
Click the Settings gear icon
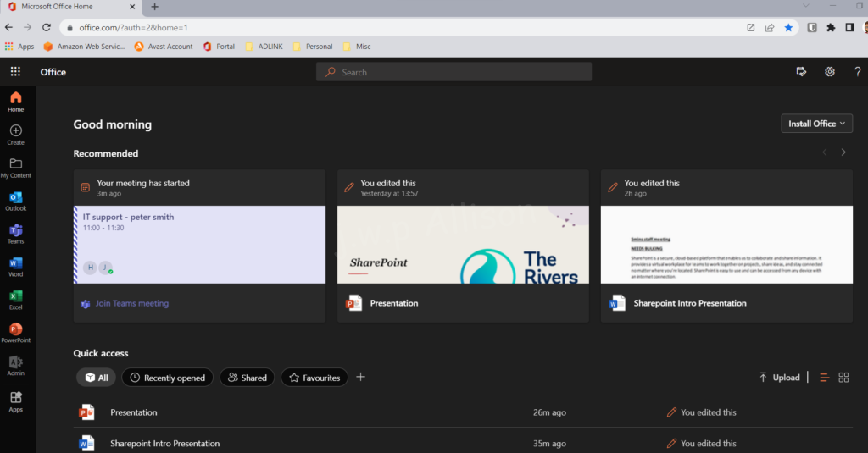coord(830,72)
